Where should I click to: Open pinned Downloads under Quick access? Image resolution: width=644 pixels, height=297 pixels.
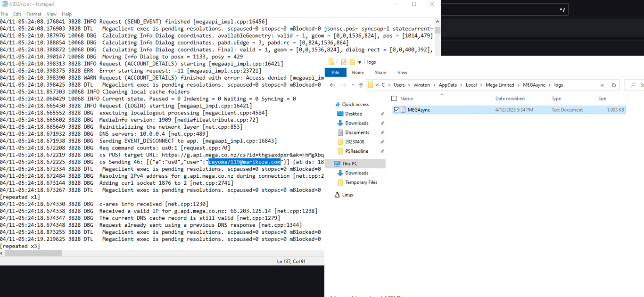pyautogui.click(x=356, y=123)
